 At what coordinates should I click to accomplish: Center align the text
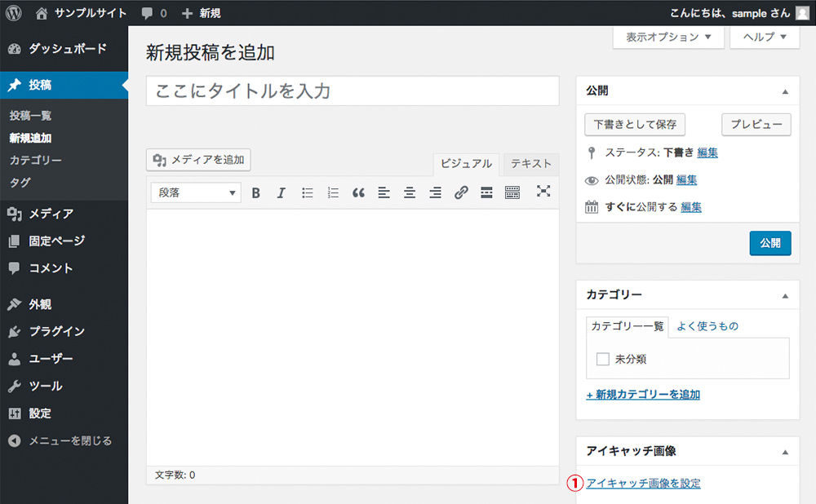tap(410, 193)
